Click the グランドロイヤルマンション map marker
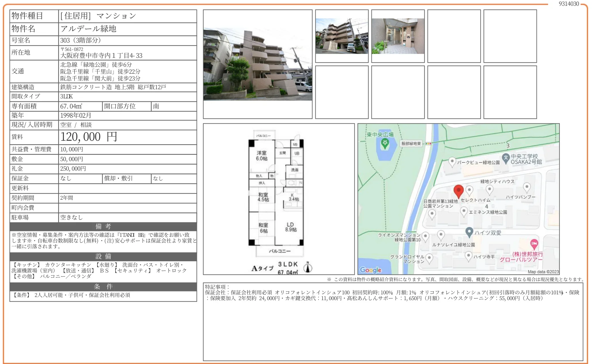This screenshot has height=364, width=592. click(429, 258)
